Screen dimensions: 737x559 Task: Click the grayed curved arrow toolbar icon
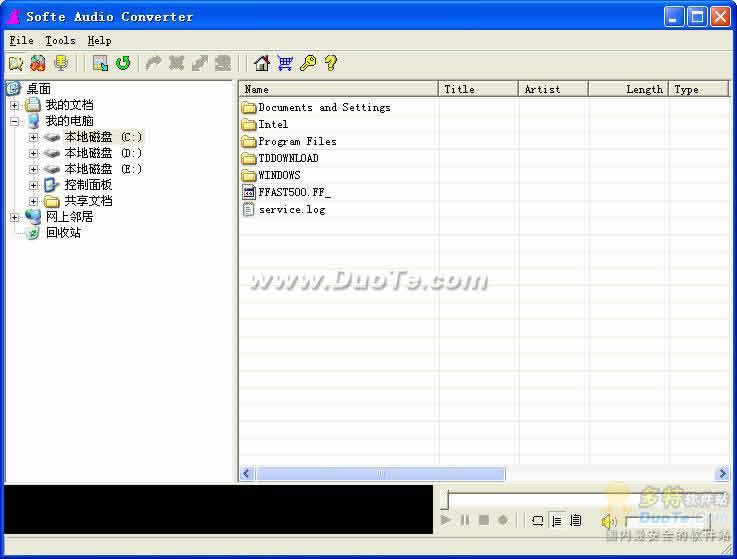[154, 63]
